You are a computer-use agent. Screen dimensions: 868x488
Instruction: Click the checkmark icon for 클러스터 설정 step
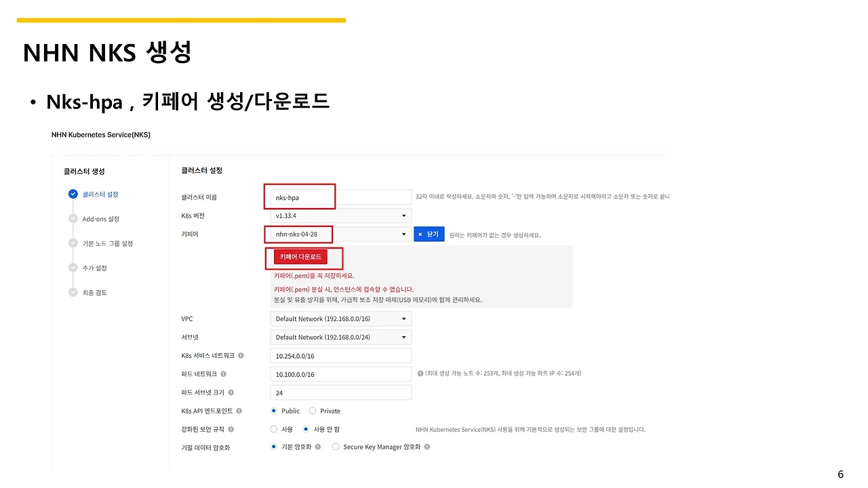pos(73,194)
